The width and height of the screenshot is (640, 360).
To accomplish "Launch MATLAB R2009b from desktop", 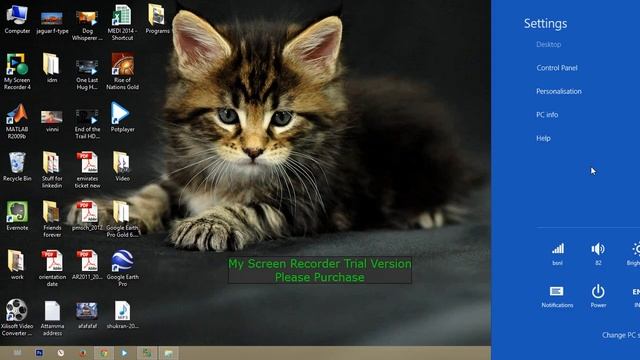I will (x=17, y=121).
